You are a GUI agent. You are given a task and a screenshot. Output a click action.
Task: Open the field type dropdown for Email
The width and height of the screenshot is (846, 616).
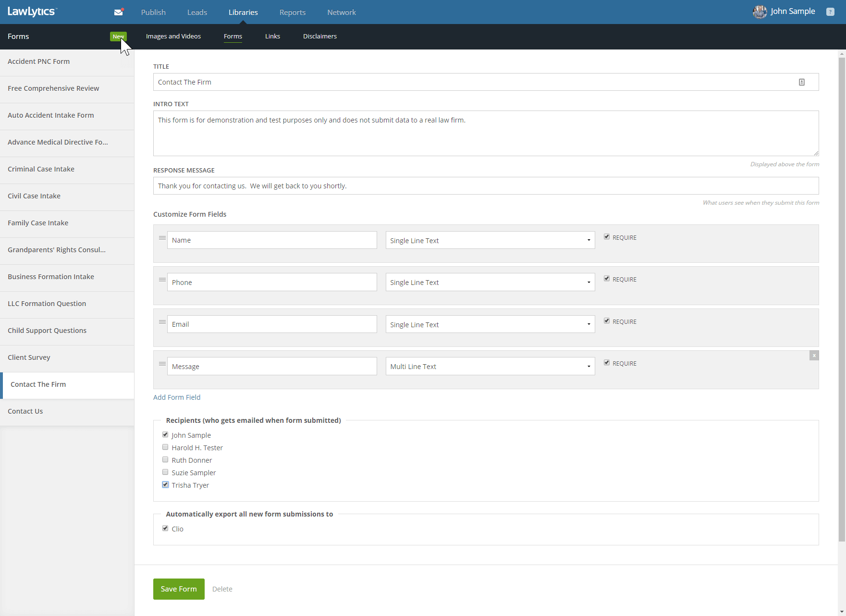click(490, 324)
